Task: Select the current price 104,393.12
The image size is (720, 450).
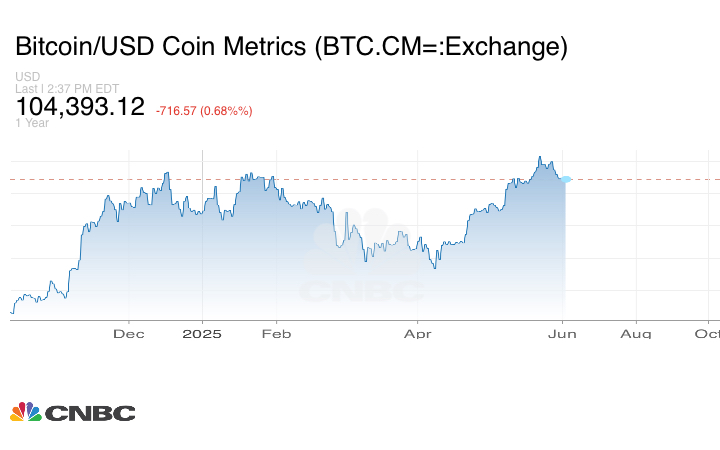Action: [x=80, y=107]
